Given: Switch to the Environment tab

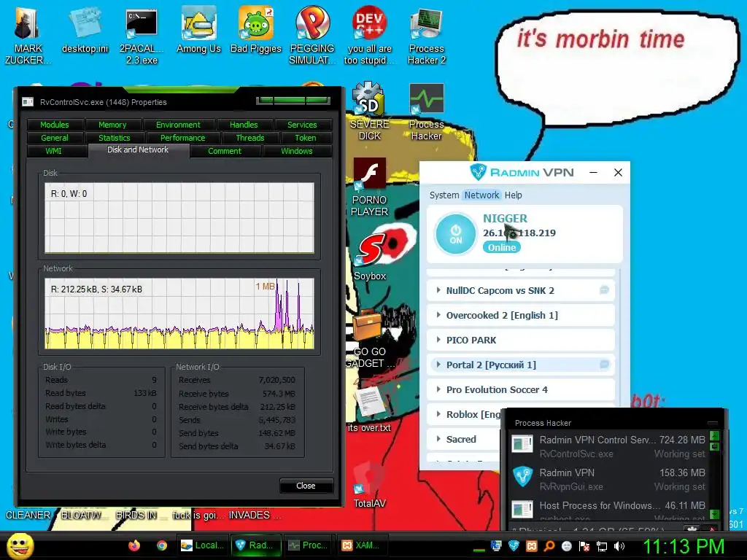Looking at the screenshot, I should (178, 125).
